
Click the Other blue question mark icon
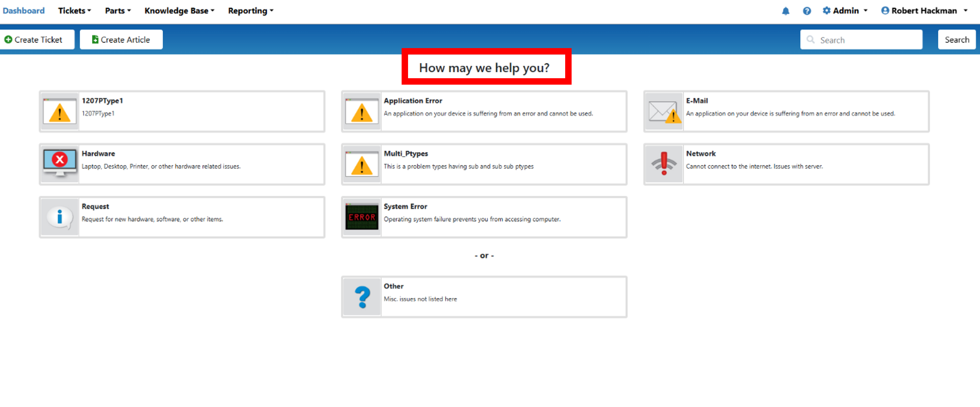(x=362, y=297)
